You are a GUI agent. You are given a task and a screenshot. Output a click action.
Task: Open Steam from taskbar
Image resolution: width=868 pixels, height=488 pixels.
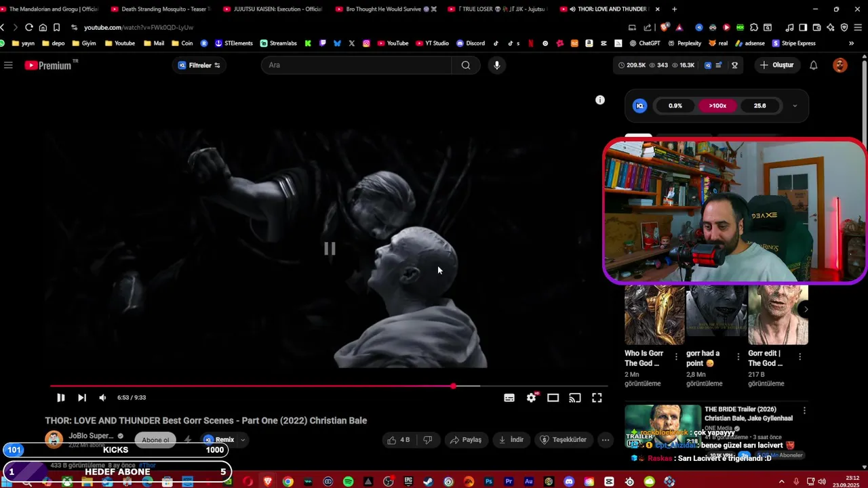click(428, 482)
